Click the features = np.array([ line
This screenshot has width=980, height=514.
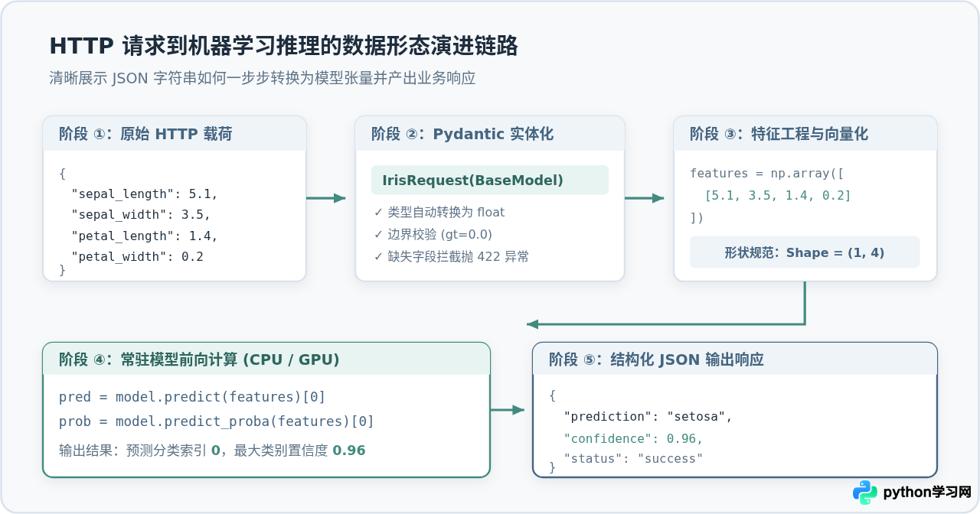click(x=766, y=174)
